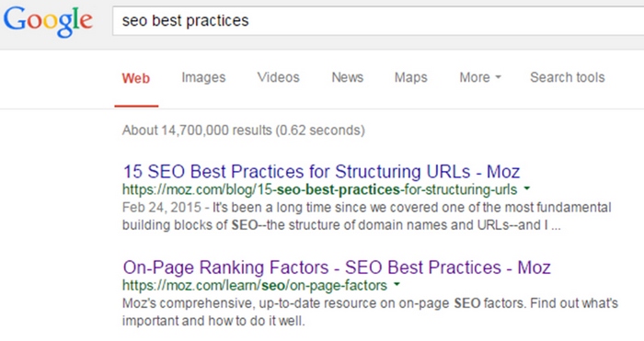This screenshot has height=341, width=644.
Task: Expand the More dropdown menu
Action: 479,77
